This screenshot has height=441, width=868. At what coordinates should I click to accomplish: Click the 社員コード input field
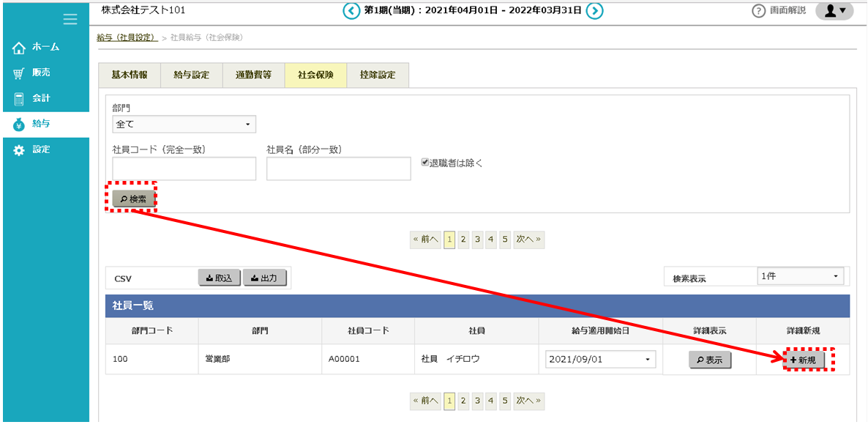click(x=184, y=168)
